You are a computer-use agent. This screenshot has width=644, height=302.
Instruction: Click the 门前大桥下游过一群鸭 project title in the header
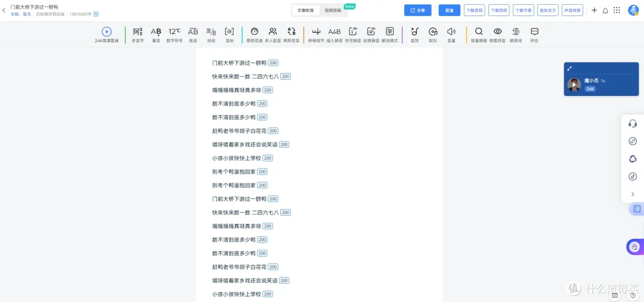(x=34, y=7)
